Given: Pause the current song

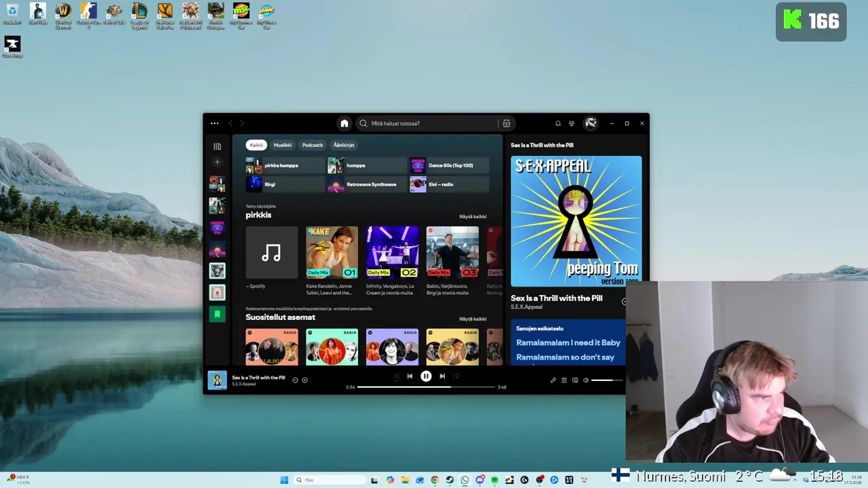Looking at the screenshot, I should coord(426,376).
